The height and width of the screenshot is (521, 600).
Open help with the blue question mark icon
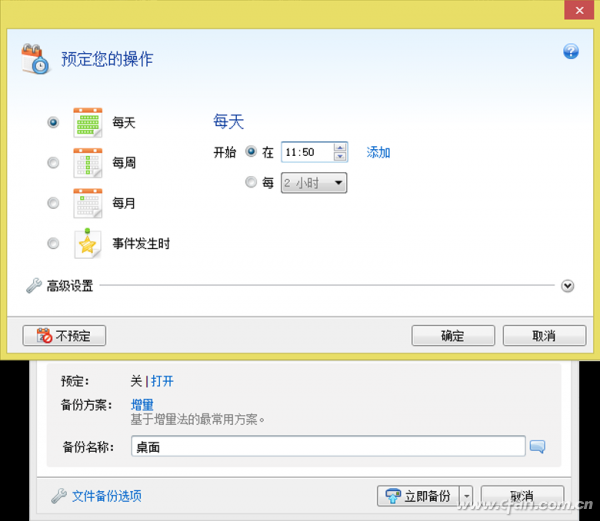pyautogui.click(x=571, y=51)
